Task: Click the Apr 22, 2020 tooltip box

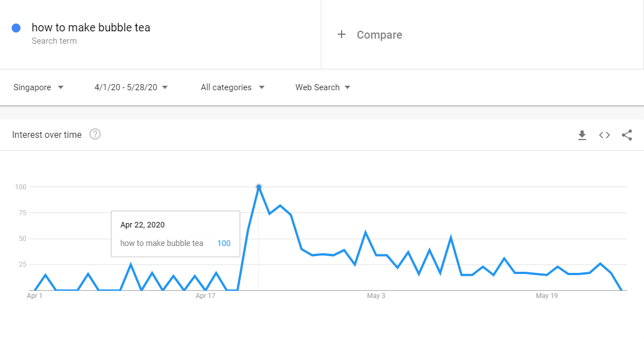Action: 175,234
